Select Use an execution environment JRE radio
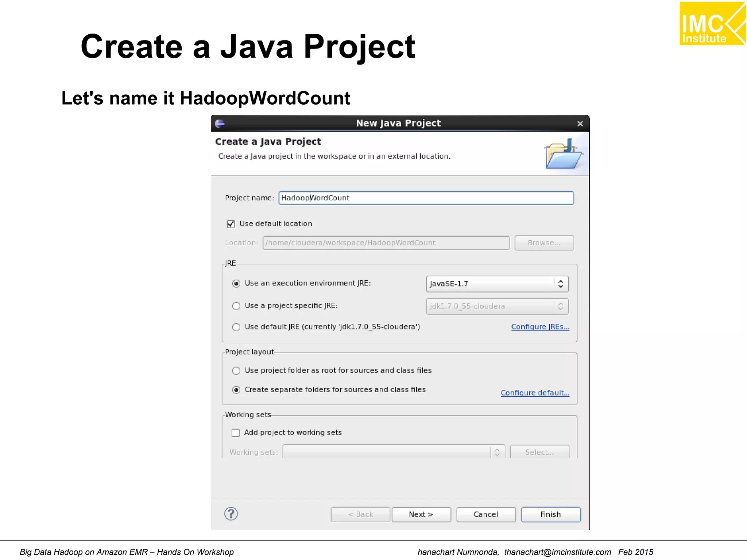This screenshot has height=560, width=747. tap(236, 284)
